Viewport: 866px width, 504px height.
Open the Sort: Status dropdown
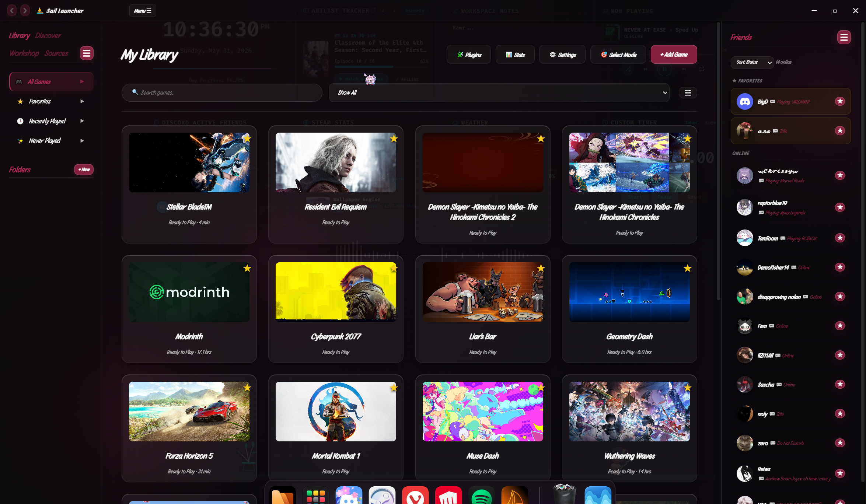pos(752,62)
